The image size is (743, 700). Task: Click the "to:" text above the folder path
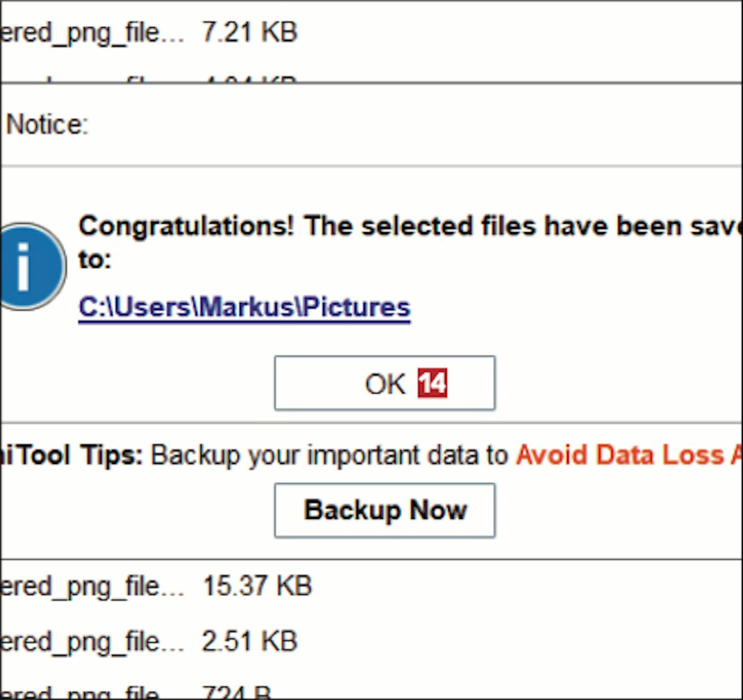pyautogui.click(x=95, y=259)
